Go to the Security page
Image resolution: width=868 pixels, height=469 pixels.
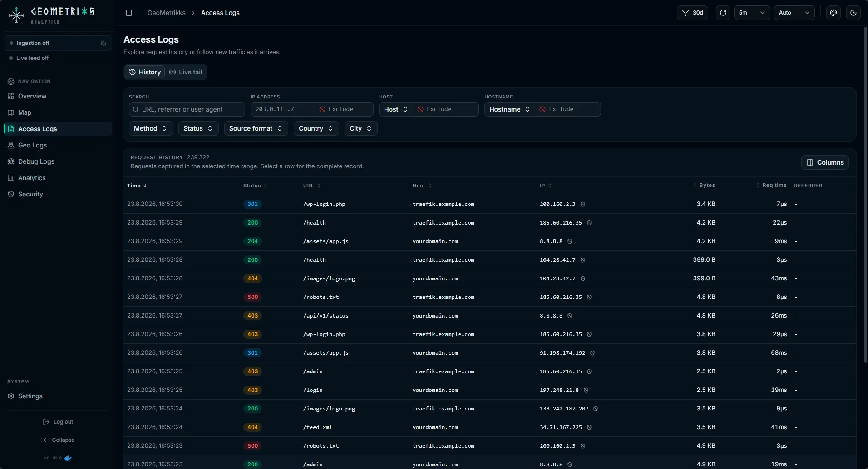[x=58, y=194]
